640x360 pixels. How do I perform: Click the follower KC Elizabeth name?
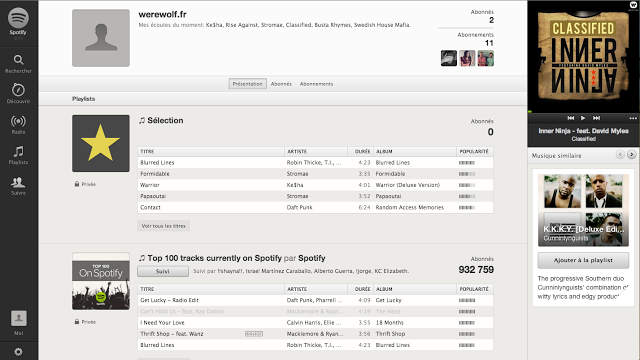click(x=391, y=271)
